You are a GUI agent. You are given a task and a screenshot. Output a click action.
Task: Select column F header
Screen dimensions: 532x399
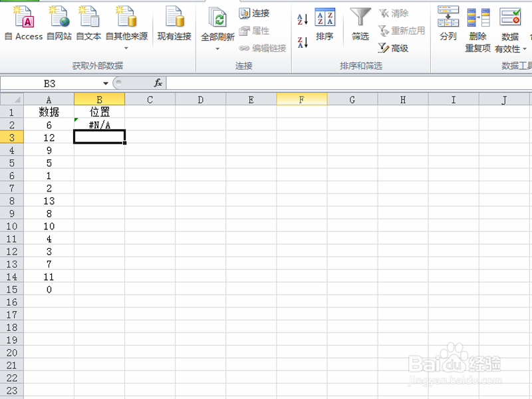pyautogui.click(x=302, y=100)
